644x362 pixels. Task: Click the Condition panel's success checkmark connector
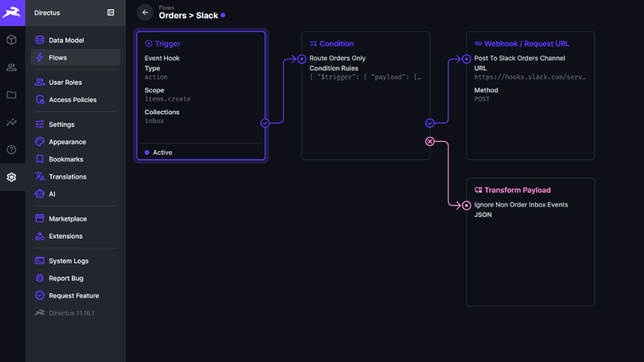(430, 123)
